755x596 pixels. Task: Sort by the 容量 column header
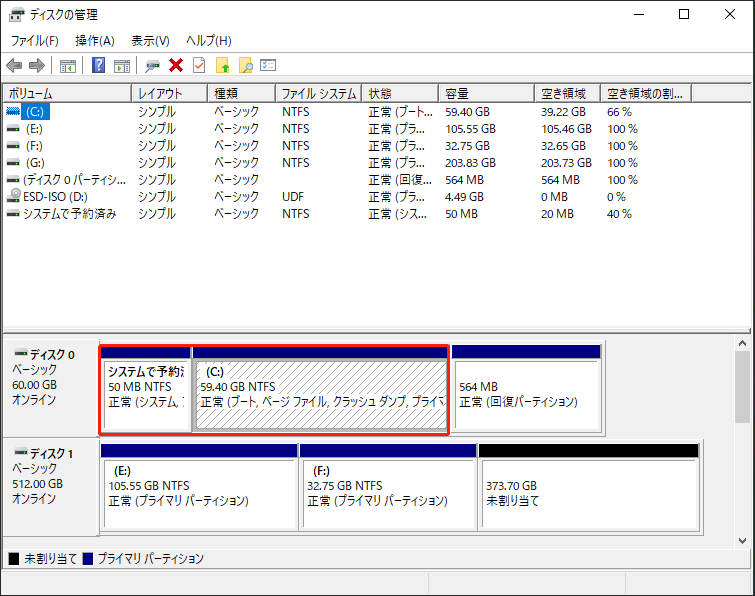coord(486,93)
